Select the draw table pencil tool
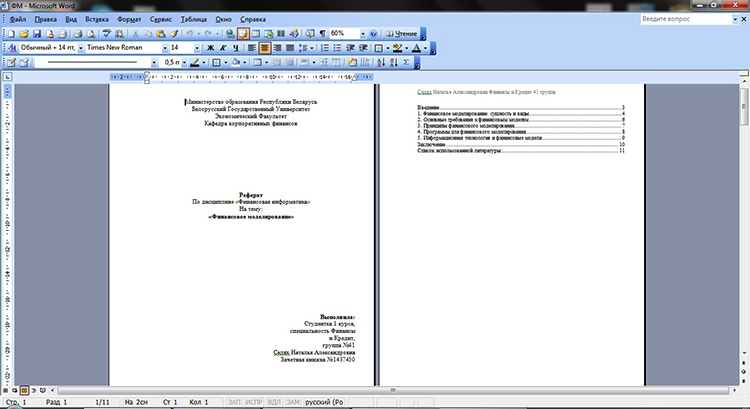Screen dimensions: 750x409 coord(11,62)
